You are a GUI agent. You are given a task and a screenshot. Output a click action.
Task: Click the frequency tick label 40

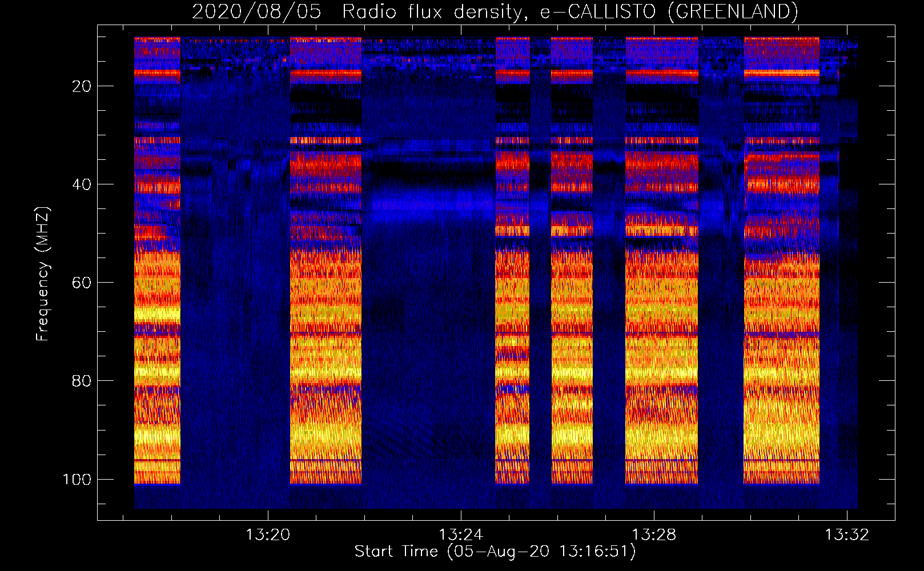tap(82, 184)
